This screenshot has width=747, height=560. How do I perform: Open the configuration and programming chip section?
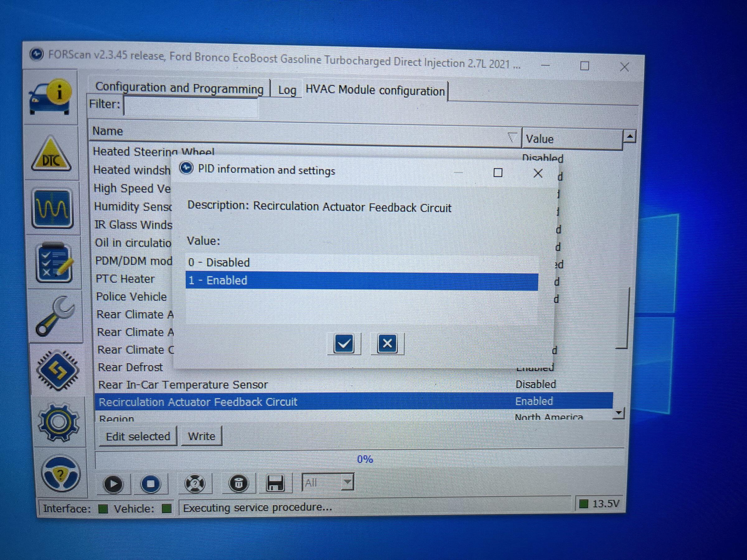pyautogui.click(x=57, y=371)
